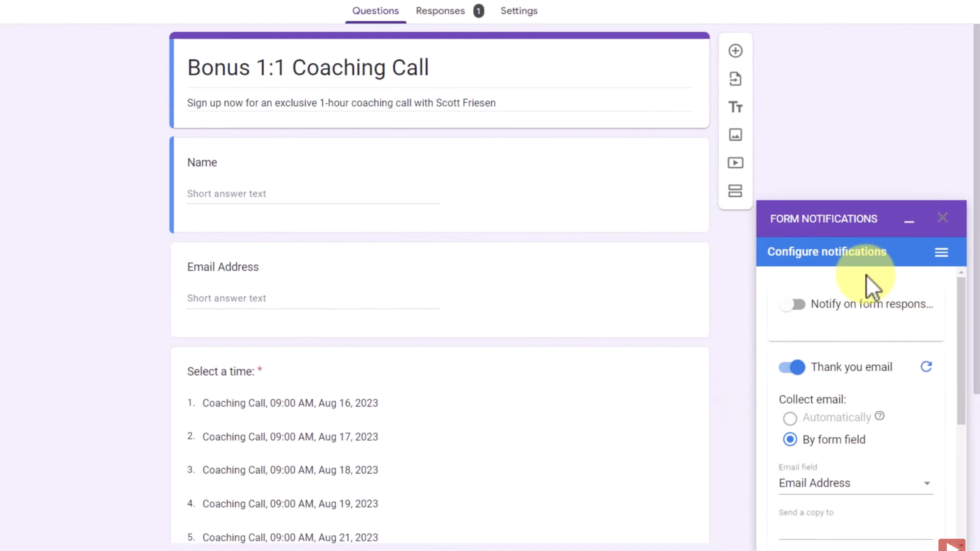Screen dimensions: 980x551
Task: Click the notifications panel scrollbar
Action: pyautogui.click(x=961, y=350)
